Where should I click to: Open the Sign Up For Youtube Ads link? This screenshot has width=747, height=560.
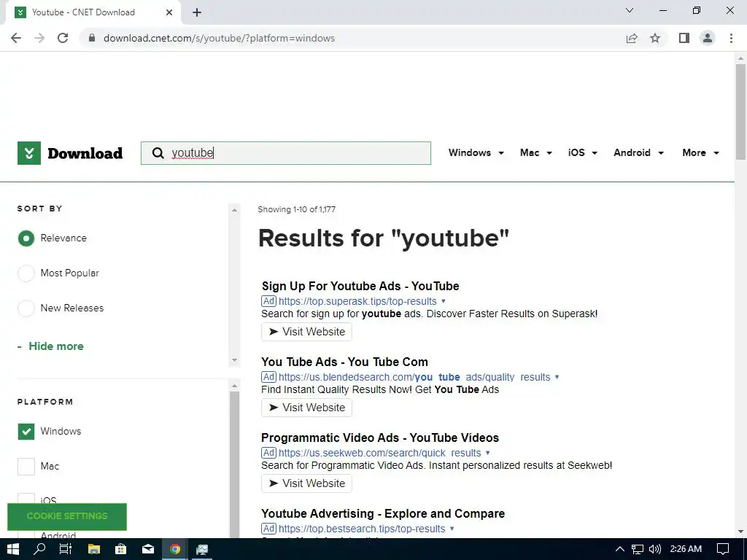[360, 286]
